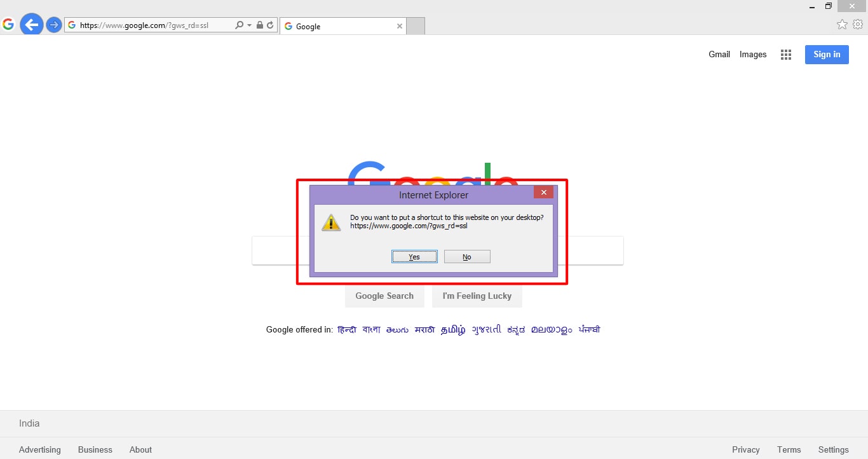Click the padlock security icon in the address bar

(x=260, y=25)
